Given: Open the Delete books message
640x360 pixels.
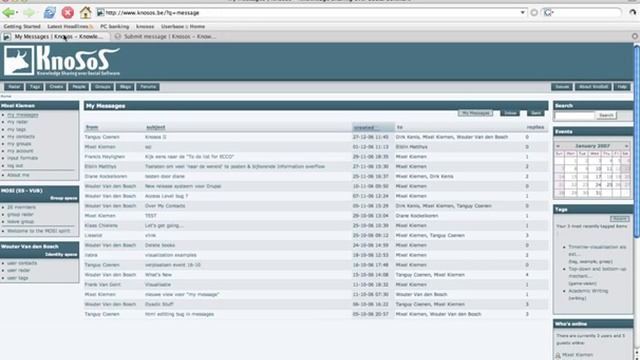Looking at the screenshot, I should pos(160,245).
